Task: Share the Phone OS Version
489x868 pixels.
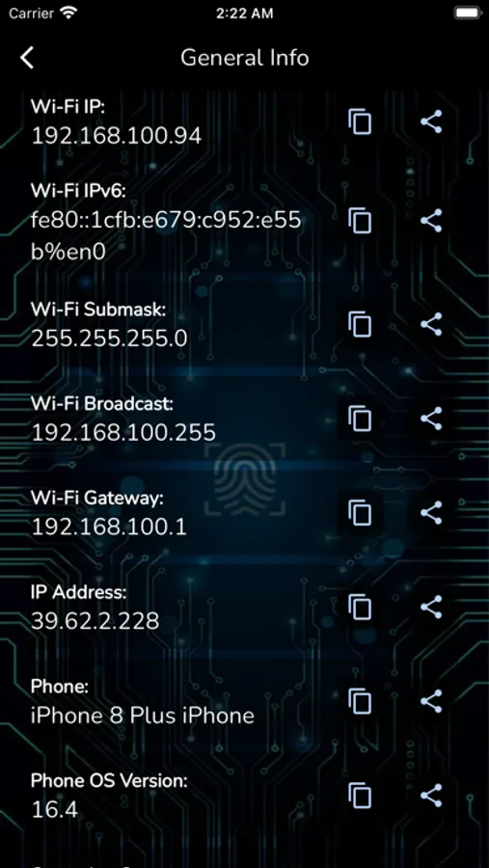Action: pos(431,796)
